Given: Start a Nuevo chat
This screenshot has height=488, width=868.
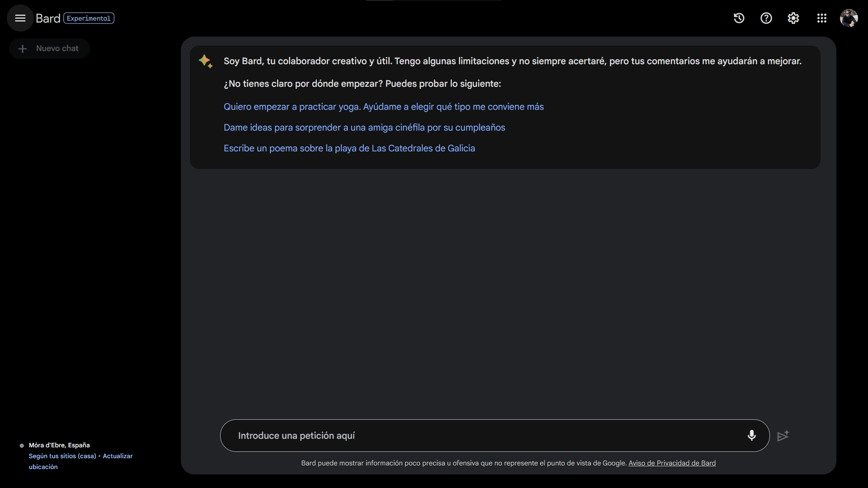Looking at the screenshot, I should click(49, 48).
